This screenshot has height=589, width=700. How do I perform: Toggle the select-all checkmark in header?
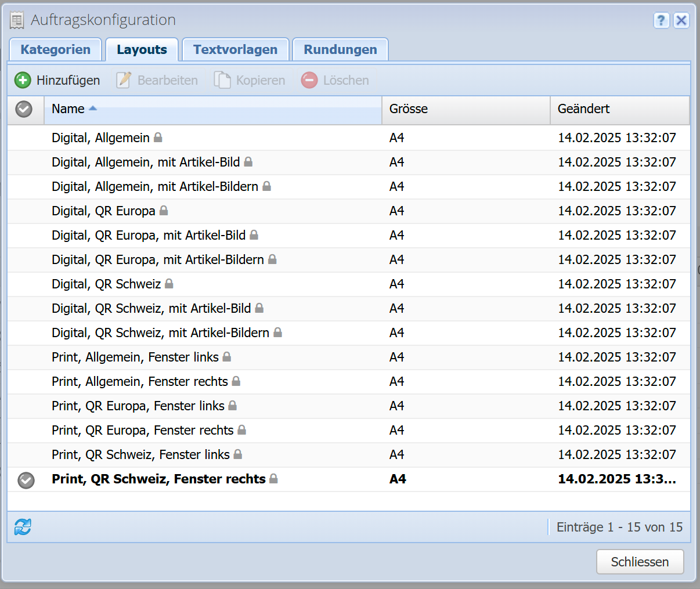click(x=24, y=109)
